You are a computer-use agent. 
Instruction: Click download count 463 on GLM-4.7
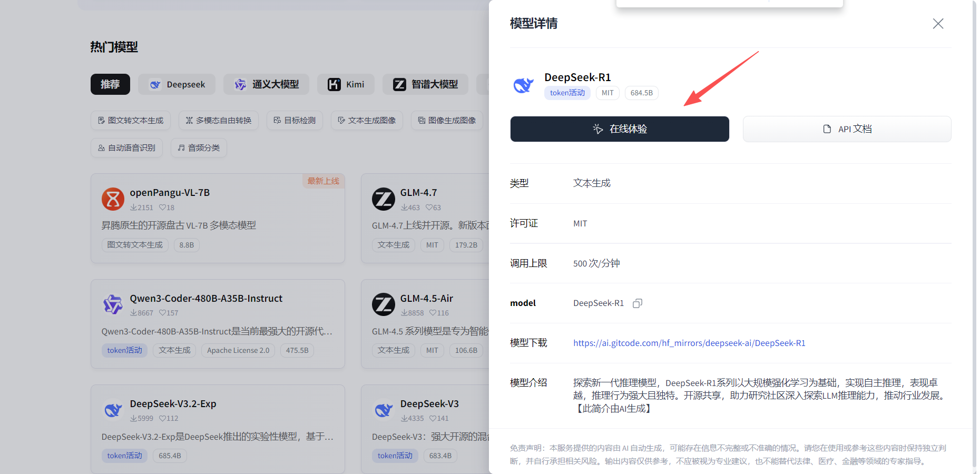(410, 208)
